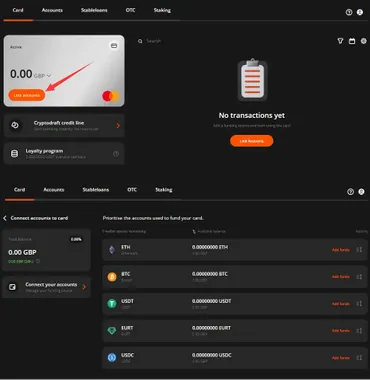Select OTC tab on card overview screen

[x=131, y=10]
